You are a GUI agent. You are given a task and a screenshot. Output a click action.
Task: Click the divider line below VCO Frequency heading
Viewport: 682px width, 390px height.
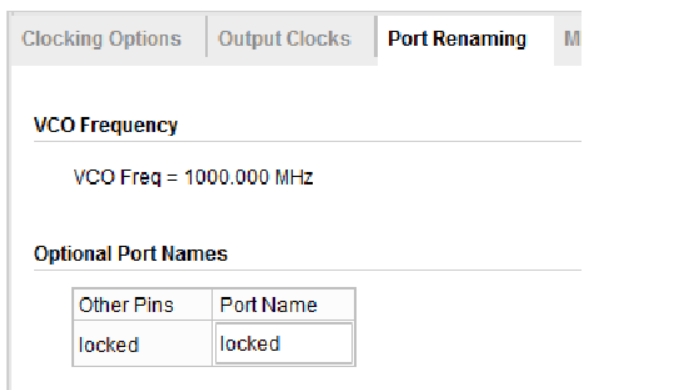[308, 141]
